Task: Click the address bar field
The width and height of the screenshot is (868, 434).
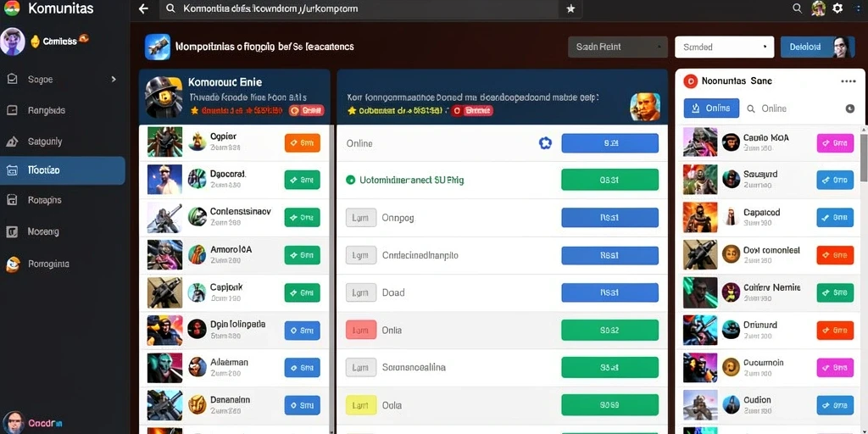Action: point(359,8)
